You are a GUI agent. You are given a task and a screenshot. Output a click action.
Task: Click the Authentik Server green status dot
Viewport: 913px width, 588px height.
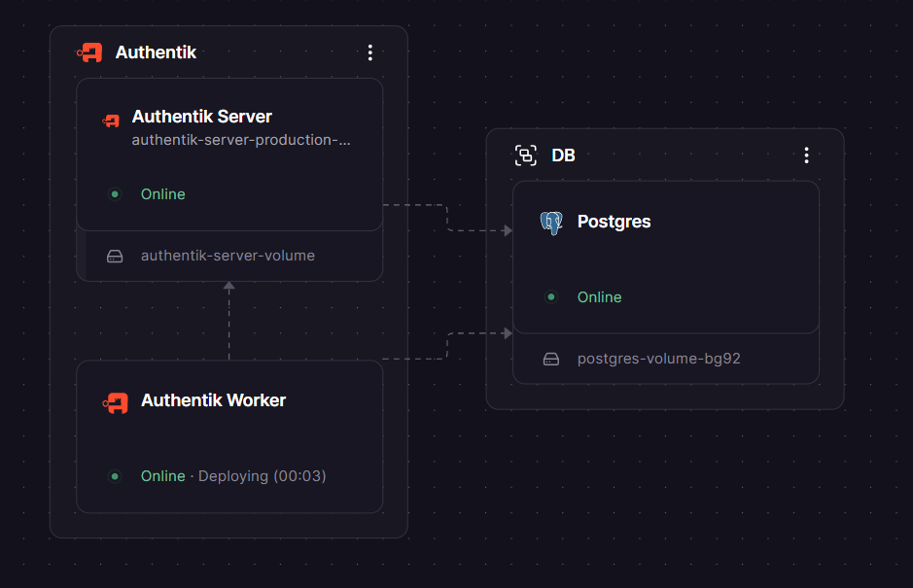115,193
